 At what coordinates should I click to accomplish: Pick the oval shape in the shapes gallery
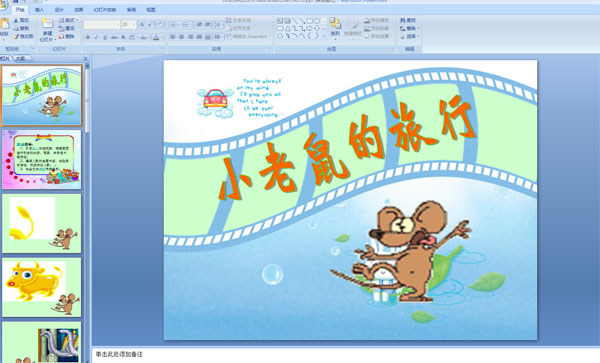pos(317,21)
